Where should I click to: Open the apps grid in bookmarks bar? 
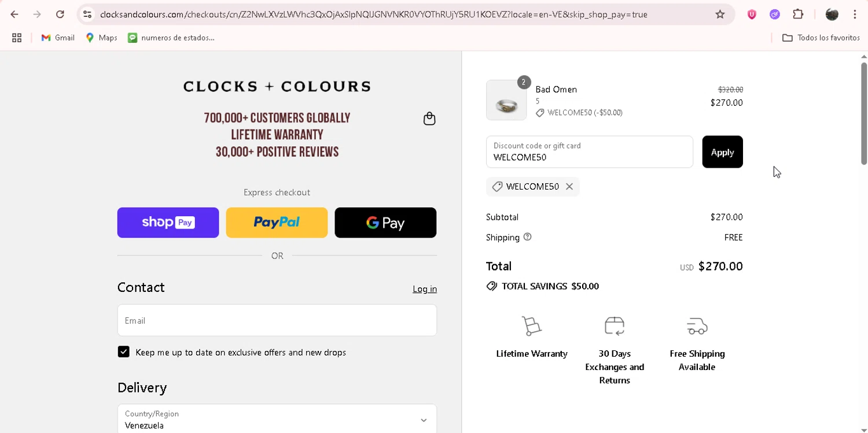(17, 38)
